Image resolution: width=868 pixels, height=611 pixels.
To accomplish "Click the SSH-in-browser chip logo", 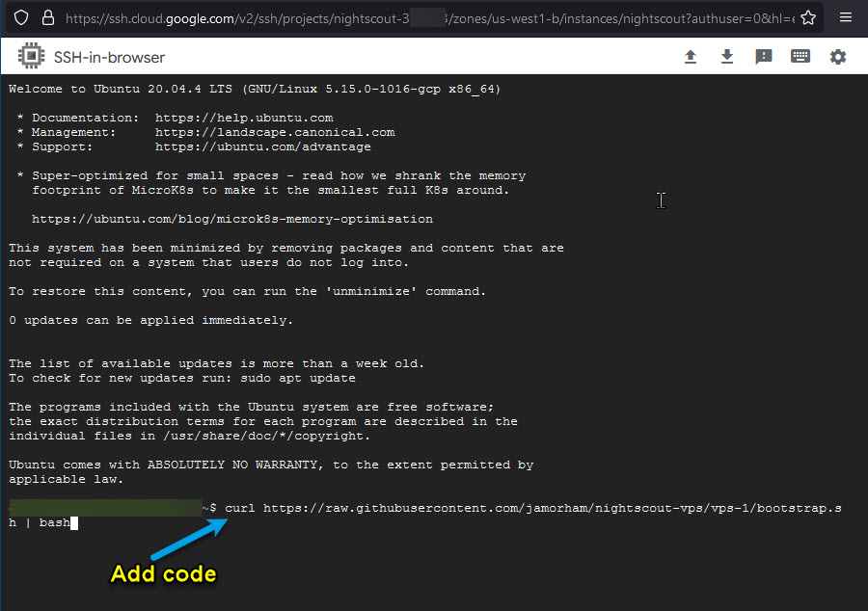I will (32, 57).
